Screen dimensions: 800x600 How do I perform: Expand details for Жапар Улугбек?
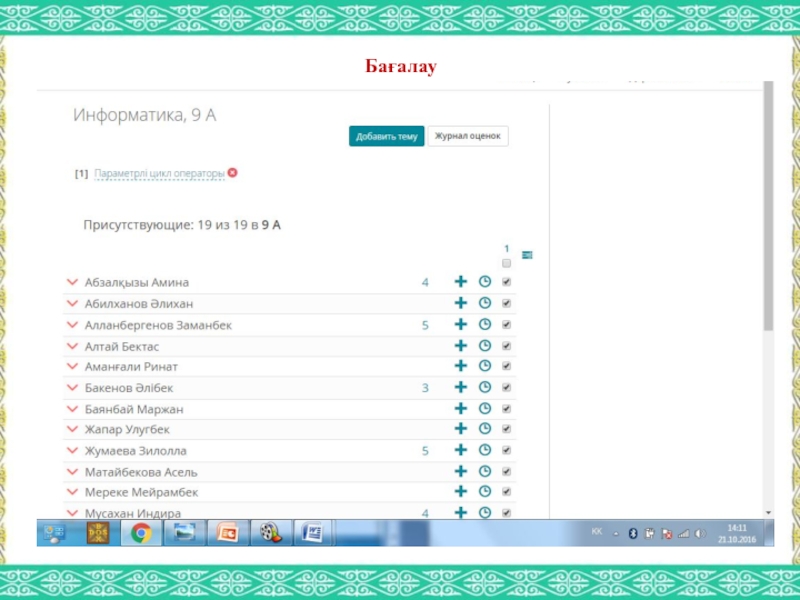pos(72,430)
